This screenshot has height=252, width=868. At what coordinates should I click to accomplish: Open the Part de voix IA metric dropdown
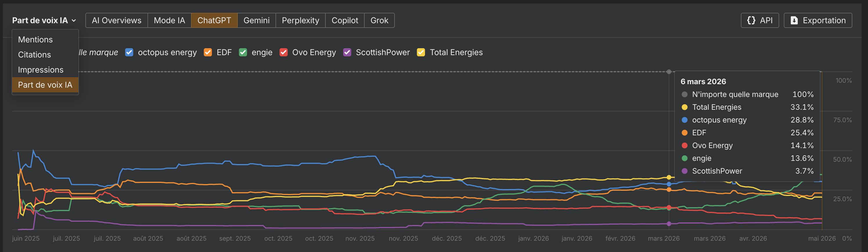[44, 21]
